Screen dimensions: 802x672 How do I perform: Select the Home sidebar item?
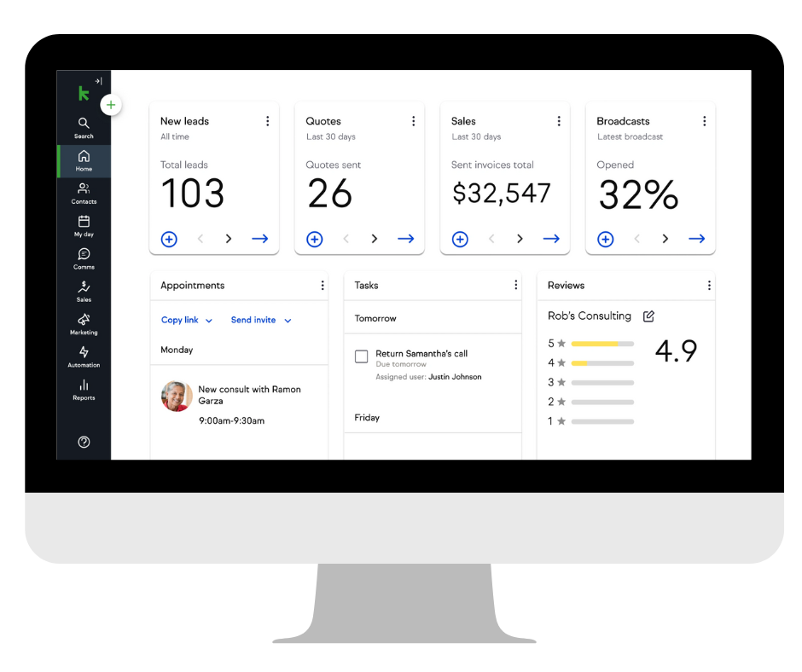84,160
